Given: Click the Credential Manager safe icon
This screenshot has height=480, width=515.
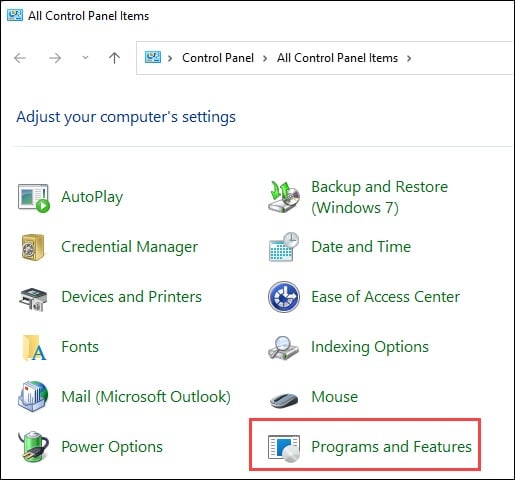Looking at the screenshot, I should point(33,247).
